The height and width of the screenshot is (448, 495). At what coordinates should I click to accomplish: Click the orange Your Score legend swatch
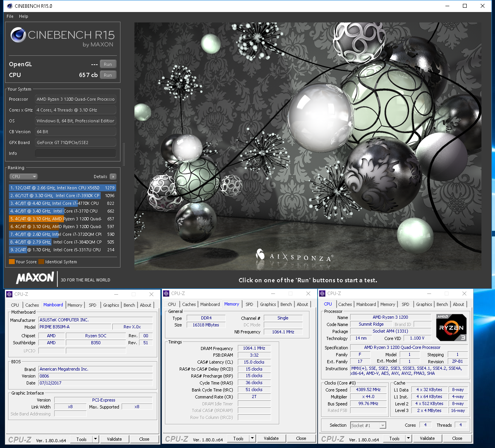click(x=12, y=262)
